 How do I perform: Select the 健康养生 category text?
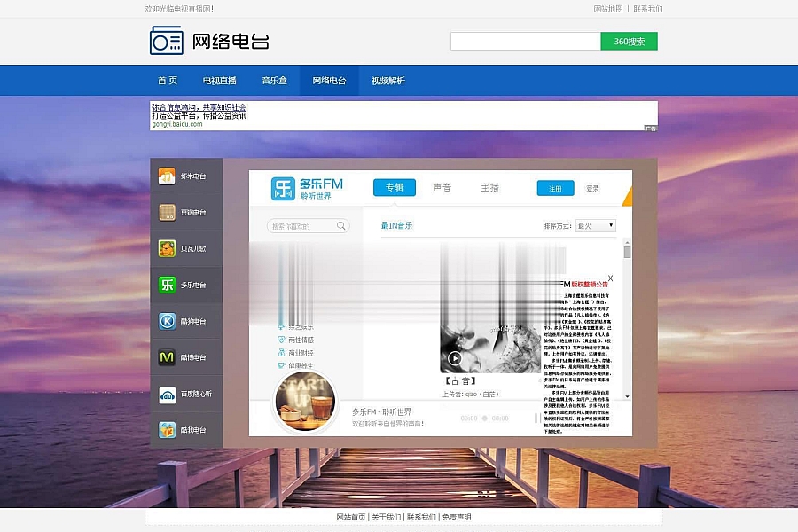(x=301, y=365)
